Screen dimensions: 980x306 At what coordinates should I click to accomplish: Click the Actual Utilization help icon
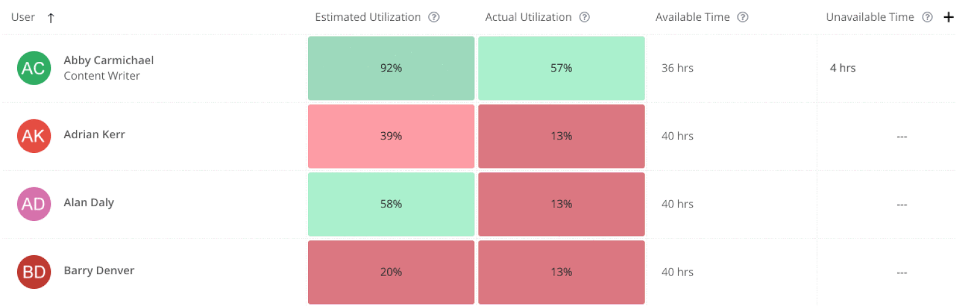click(584, 17)
